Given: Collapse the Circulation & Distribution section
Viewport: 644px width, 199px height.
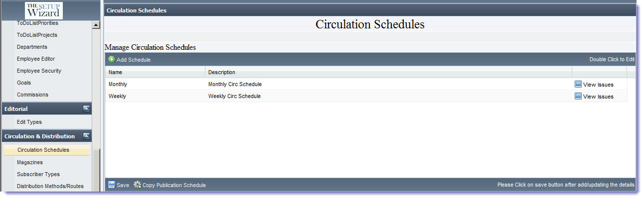Looking at the screenshot, I should 86,136.
